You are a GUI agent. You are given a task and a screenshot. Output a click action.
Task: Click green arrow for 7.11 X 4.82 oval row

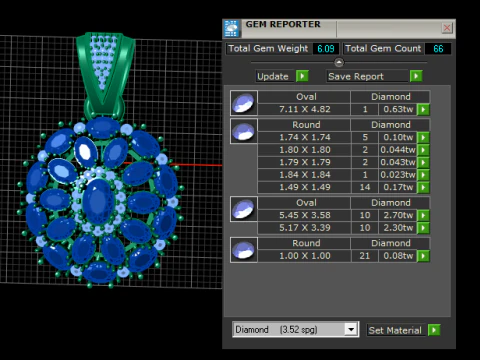(x=423, y=109)
